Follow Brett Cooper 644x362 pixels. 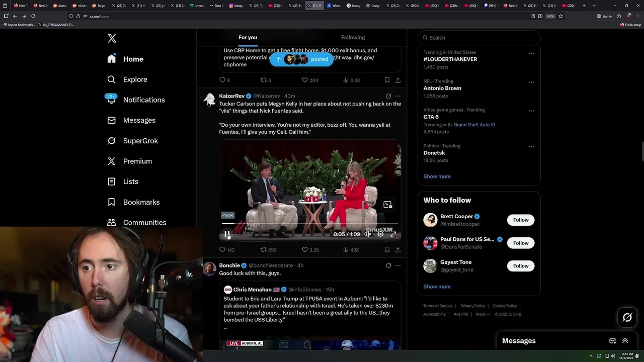(521, 220)
